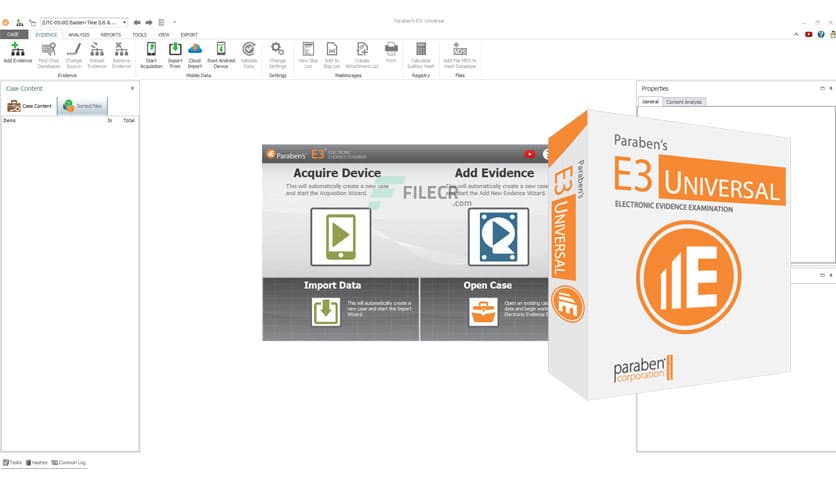Screen dimensions: 836x484
Task: Open the Hashes bottom tab
Action: pos(37,463)
